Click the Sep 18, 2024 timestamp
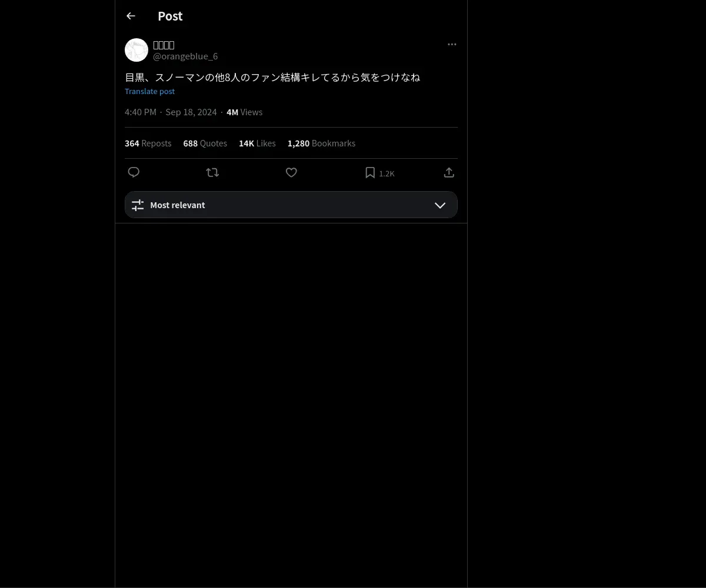 point(191,112)
